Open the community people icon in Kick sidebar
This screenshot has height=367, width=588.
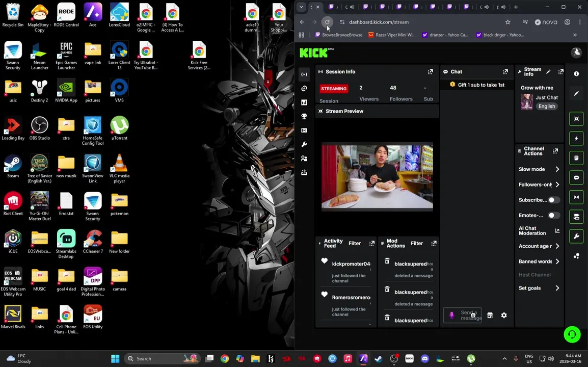pyautogui.click(x=304, y=159)
